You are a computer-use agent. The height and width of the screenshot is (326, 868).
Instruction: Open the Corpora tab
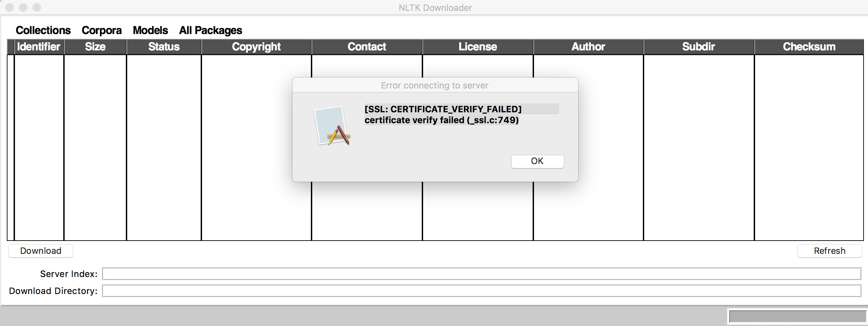[x=102, y=30]
